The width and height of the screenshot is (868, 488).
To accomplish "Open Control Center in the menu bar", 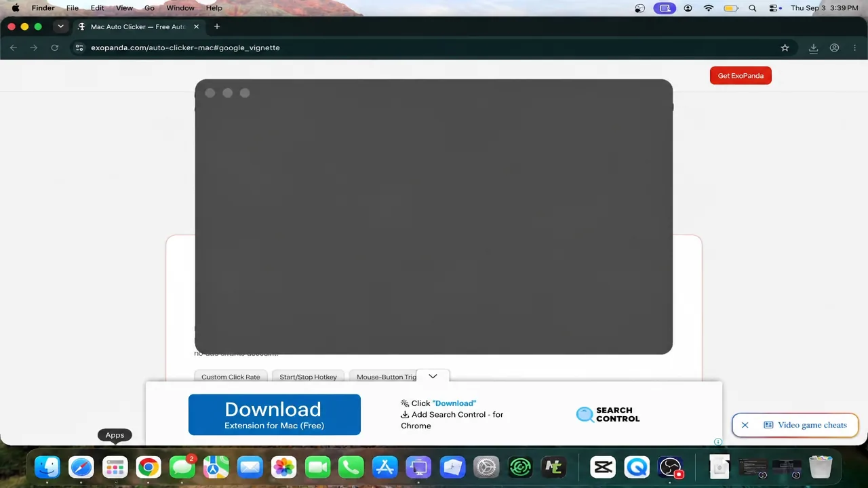I will 774,8.
